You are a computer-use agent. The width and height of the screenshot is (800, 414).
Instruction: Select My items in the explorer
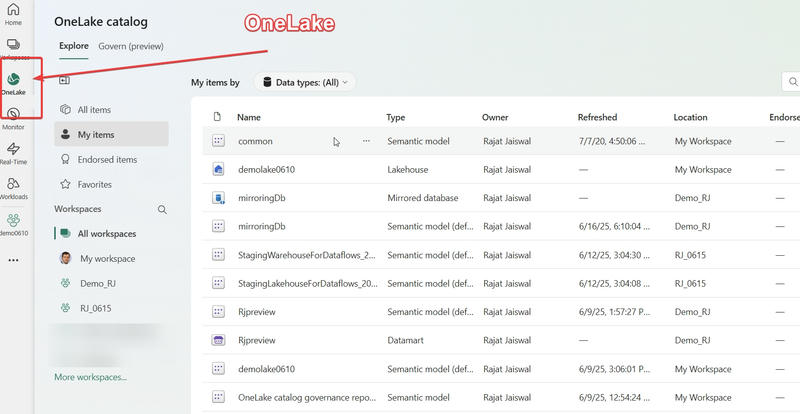point(111,134)
